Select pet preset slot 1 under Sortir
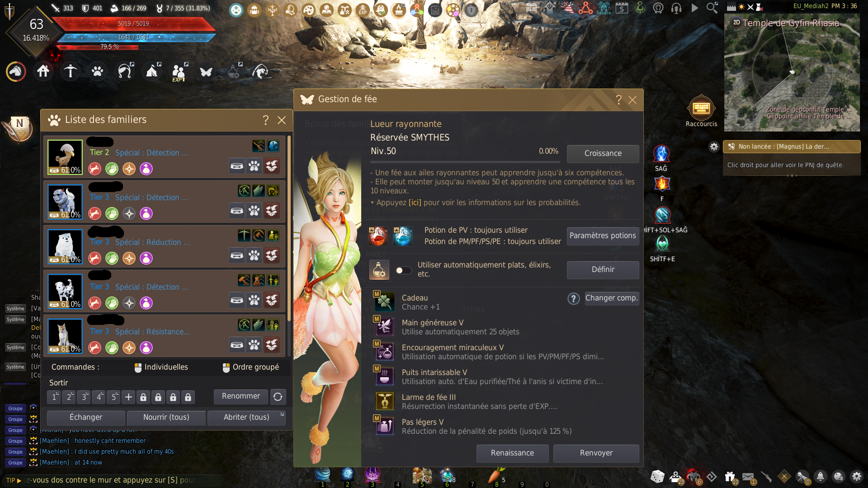This screenshot has height=488, width=868. (x=54, y=397)
